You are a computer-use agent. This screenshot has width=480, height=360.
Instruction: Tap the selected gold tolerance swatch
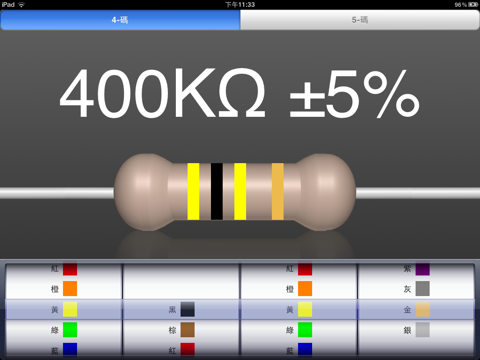(423, 309)
